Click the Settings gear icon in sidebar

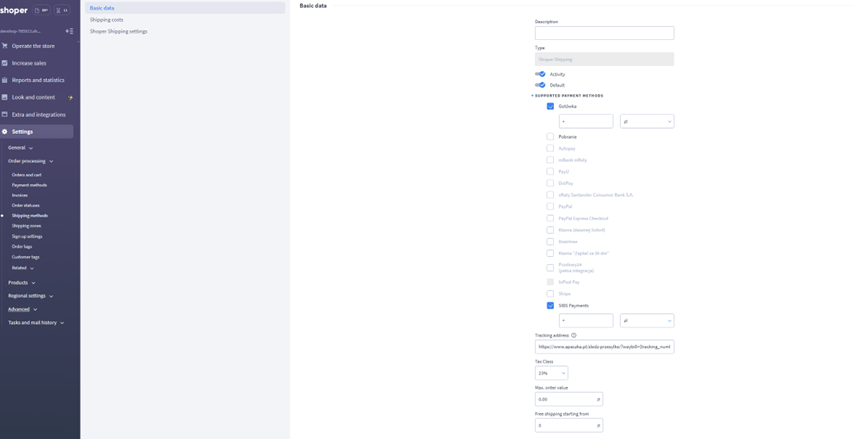5,131
